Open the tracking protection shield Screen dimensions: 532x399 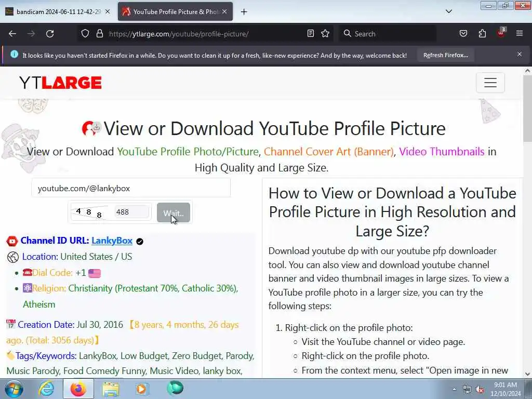click(x=85, y=34)
